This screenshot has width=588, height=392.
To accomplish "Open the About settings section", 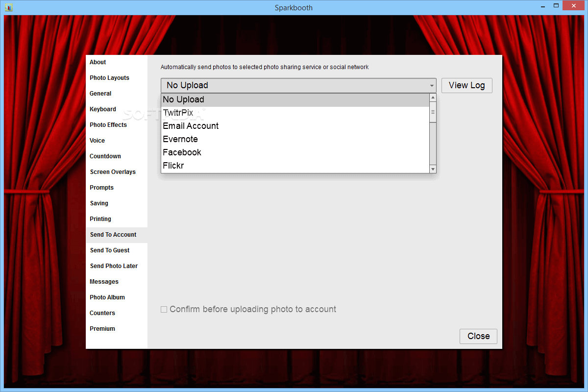I will click(117, 62).
